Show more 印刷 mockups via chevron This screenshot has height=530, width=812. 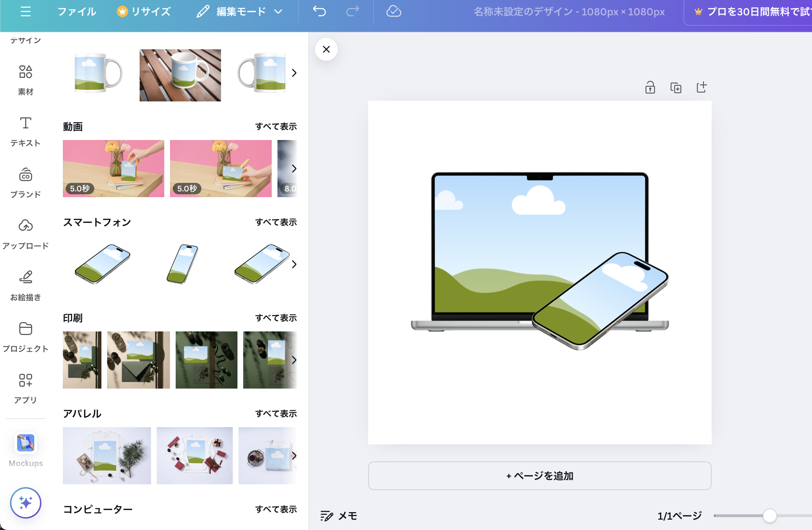pyautogui.click(x=294, y=360)
